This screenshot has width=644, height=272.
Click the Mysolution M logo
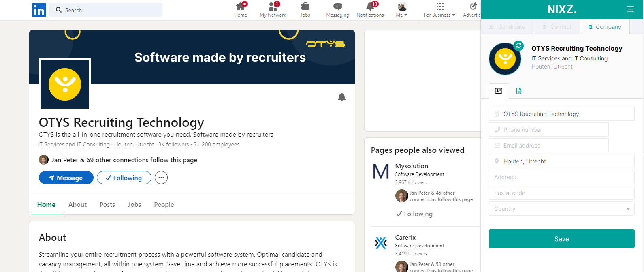pos(381,171)
